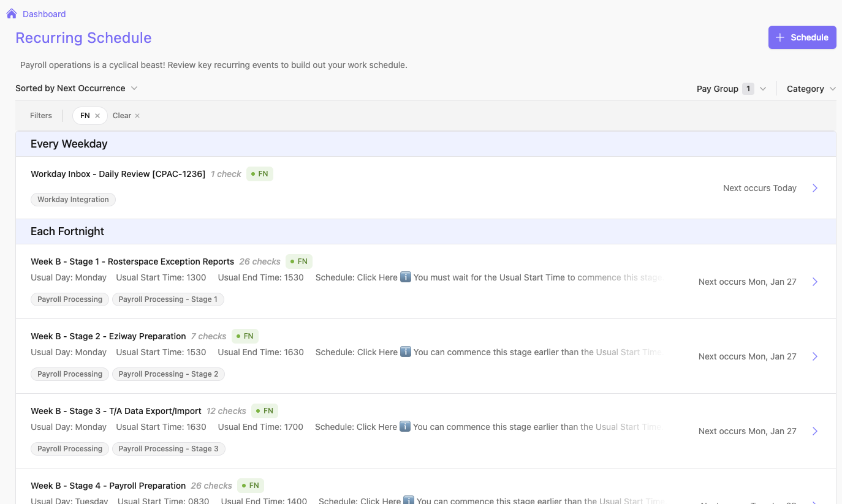The height and width of the screenshot is (504, 842).
Task: Click the '7 checks' count on Stage 2
Action: (209, 336)
